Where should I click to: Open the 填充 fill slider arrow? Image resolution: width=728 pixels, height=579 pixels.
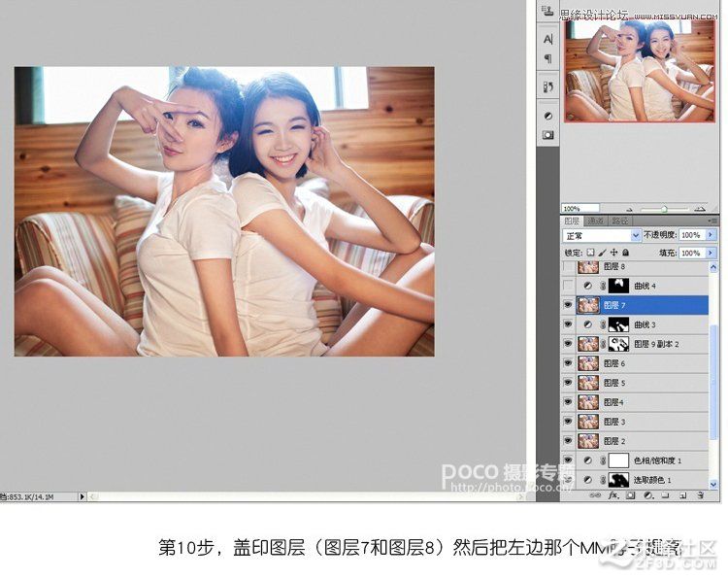(x=711, y=253)
